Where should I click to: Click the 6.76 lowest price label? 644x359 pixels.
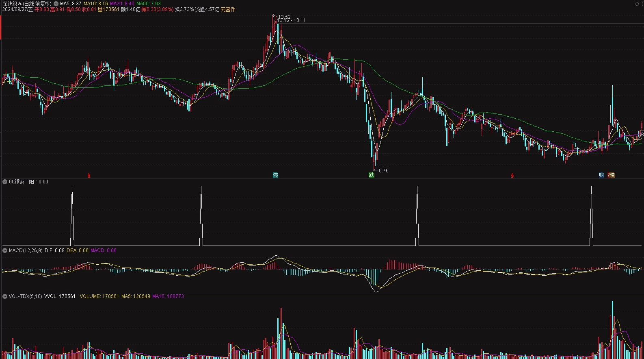384,171
